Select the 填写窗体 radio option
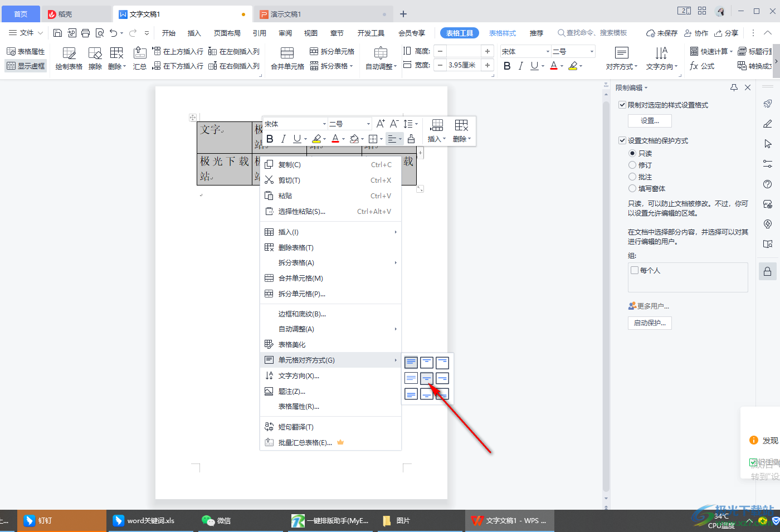The width and height of the screenshot is (780, 532). [x=632, y=188]
